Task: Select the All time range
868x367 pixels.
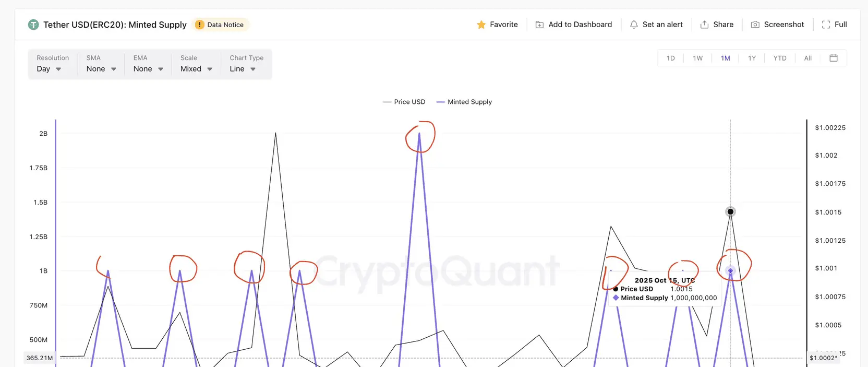Action: pos(808,58)
